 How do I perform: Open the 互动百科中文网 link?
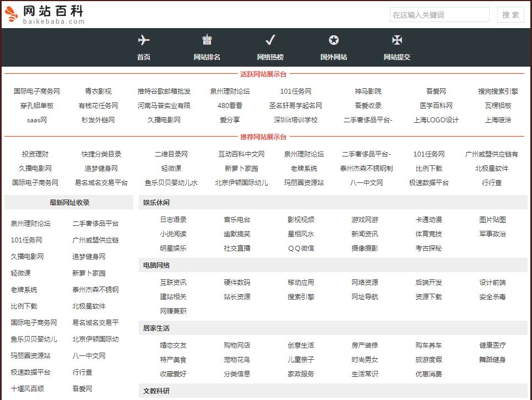pos(241,154)
